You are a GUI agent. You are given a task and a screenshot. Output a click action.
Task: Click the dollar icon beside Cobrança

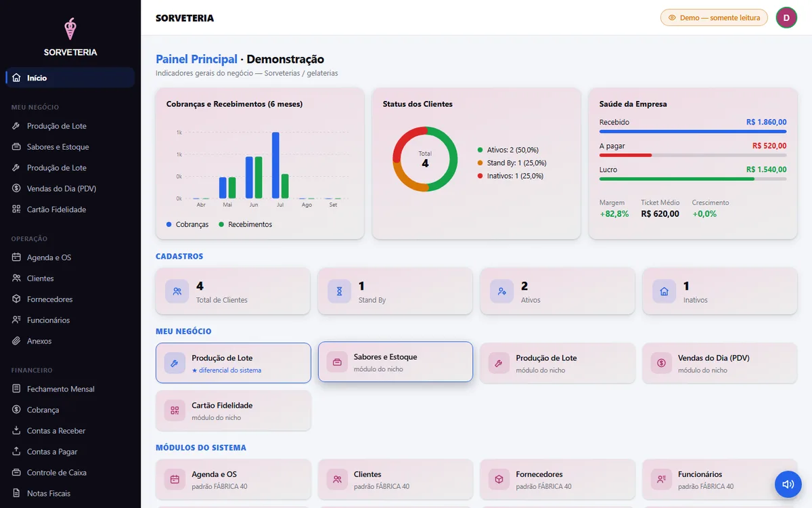tap(16, 410)
